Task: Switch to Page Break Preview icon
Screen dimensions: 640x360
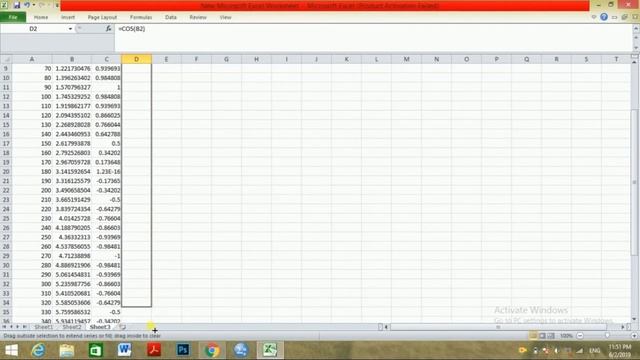Action: coord(551,336)
